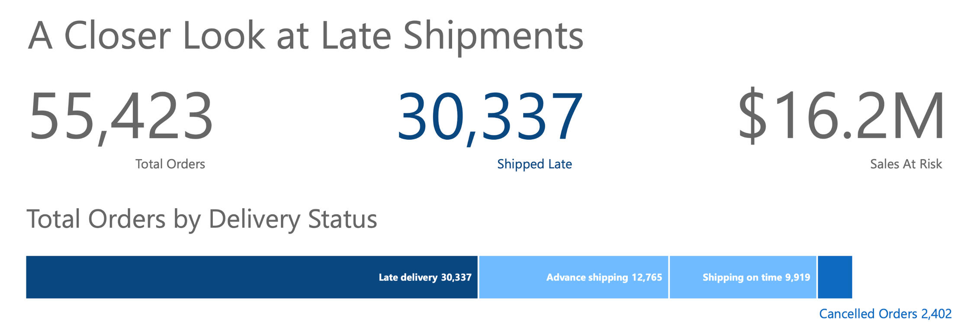Click the 'Late delivery' text inside the bar

tap(408, 277)
